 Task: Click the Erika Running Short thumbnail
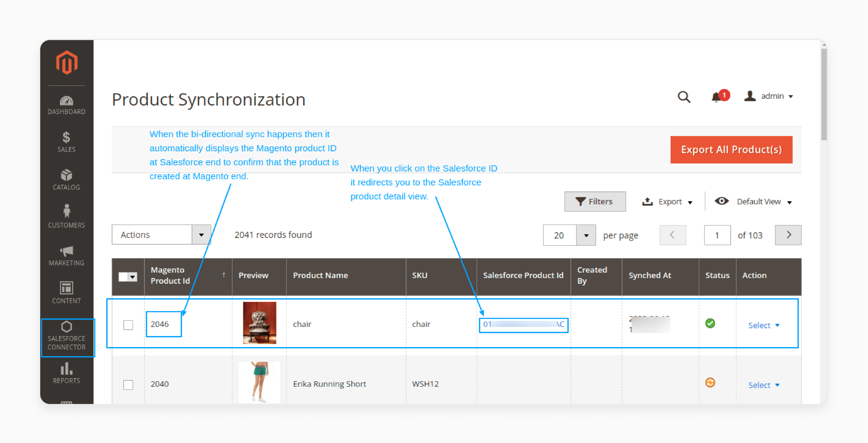click(259, 382)
